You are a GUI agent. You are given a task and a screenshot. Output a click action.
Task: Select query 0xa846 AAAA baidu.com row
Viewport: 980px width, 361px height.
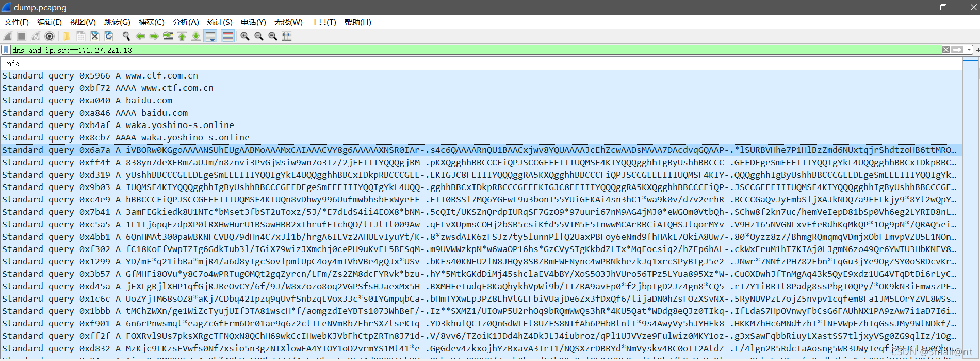point(481,113)
